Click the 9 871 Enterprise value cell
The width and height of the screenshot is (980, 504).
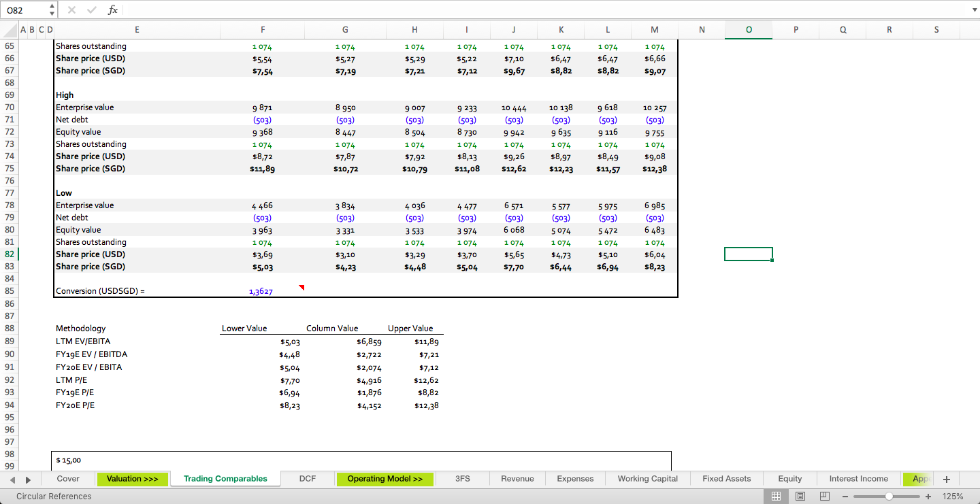(263, 108)
